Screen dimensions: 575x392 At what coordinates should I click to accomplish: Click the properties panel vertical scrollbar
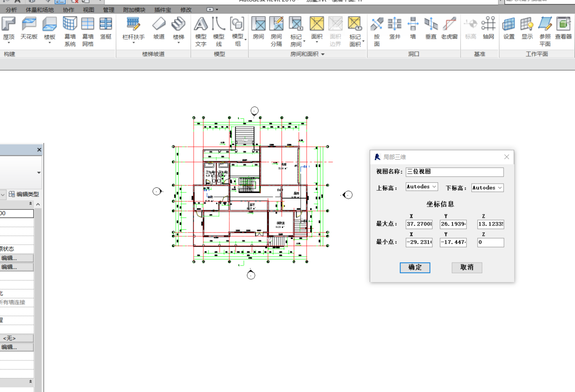[38, 297]
